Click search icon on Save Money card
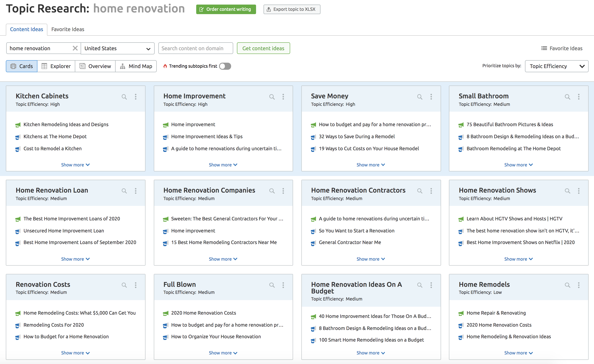The image size is (594, 364). pyautogui.click(x=419, y=97)
